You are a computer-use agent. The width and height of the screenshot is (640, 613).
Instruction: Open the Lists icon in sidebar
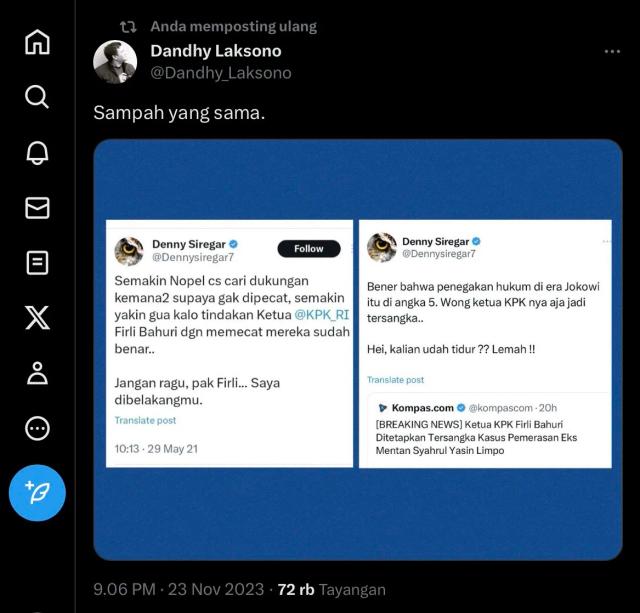37,262
